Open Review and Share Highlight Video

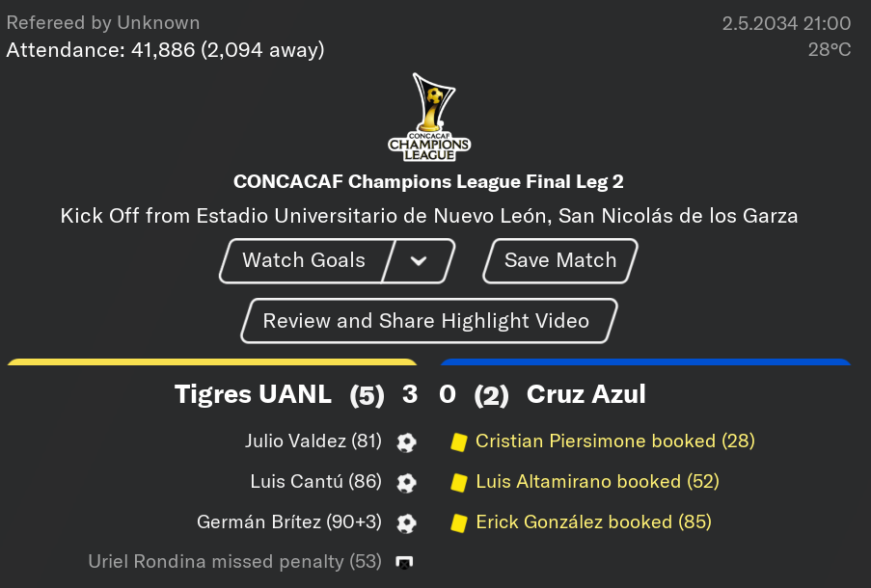coord(429,321)
